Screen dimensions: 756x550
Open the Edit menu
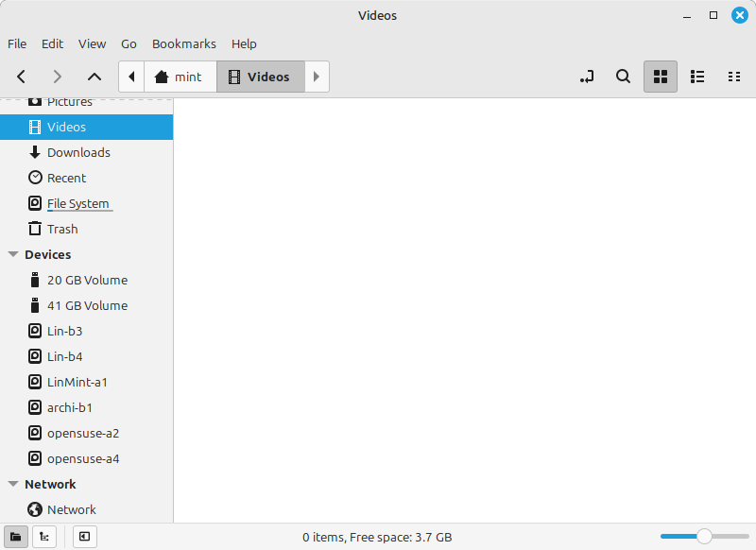[52, 43]
